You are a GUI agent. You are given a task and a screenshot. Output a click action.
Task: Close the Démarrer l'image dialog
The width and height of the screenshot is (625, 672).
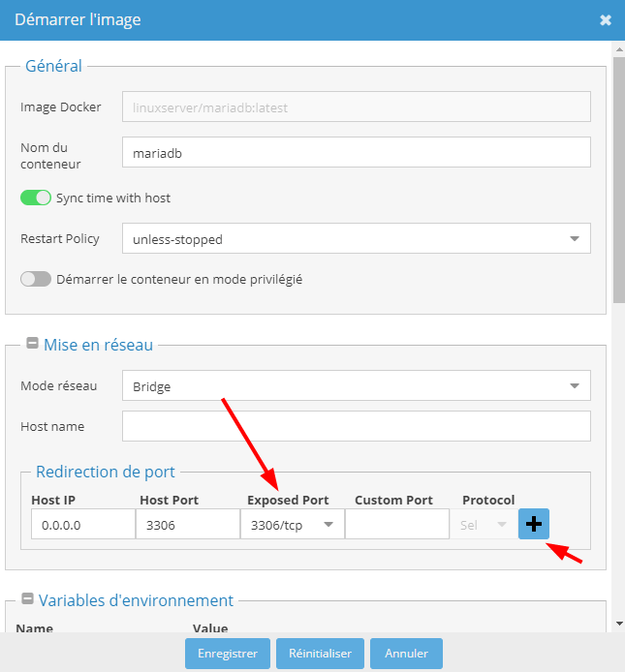pos(606,20)
